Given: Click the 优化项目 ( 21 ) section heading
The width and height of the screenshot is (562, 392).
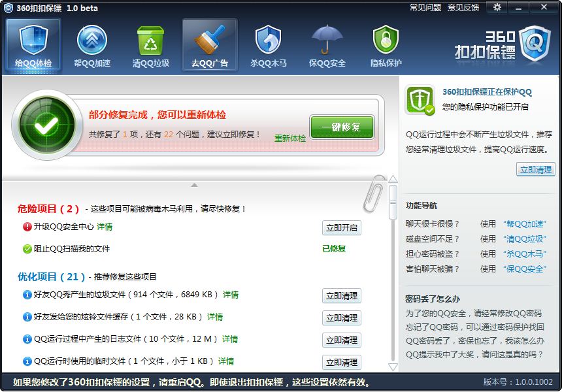Looking at the screenshot, I should pos(51,276).
